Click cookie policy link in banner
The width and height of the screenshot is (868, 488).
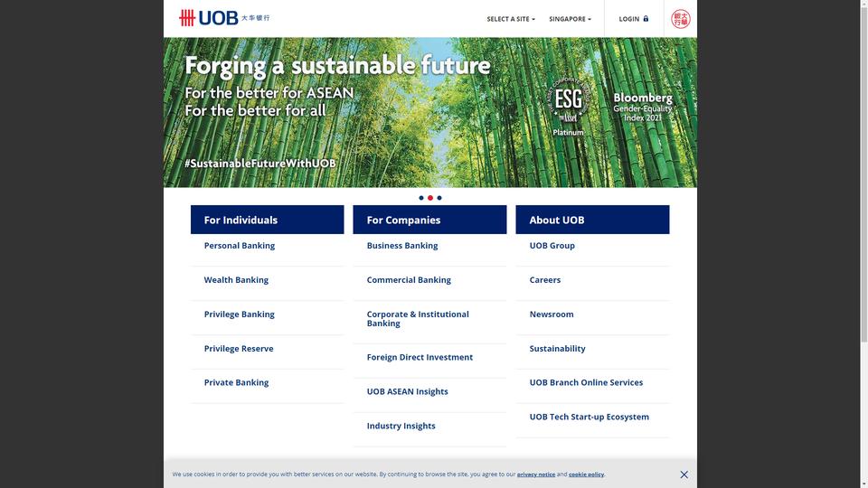coord(586,474)
